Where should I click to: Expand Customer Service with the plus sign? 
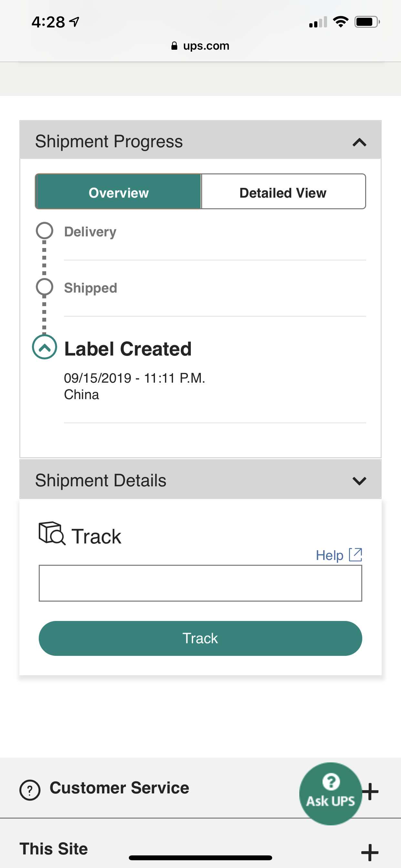371,791
